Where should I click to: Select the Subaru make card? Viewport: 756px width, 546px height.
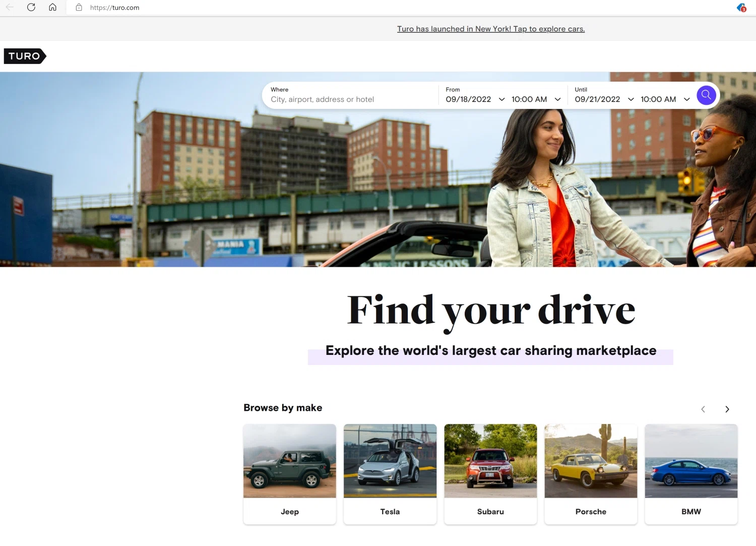point(490,474)
